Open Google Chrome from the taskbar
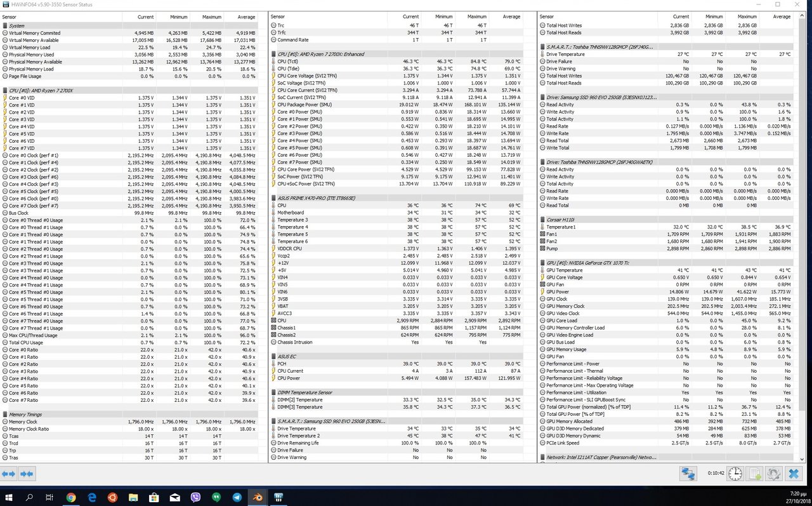This screenshot has width=812, height=506. (71, 497)
